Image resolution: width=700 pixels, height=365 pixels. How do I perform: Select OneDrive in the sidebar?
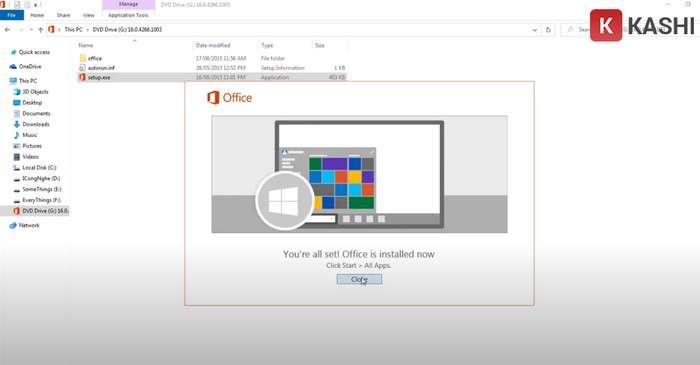[x=30, y=66]
